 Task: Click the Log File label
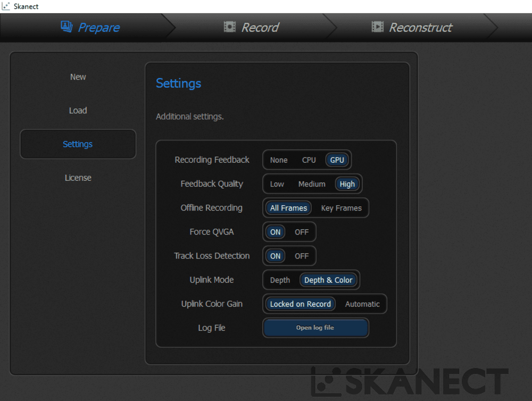[x=211, y=328]
